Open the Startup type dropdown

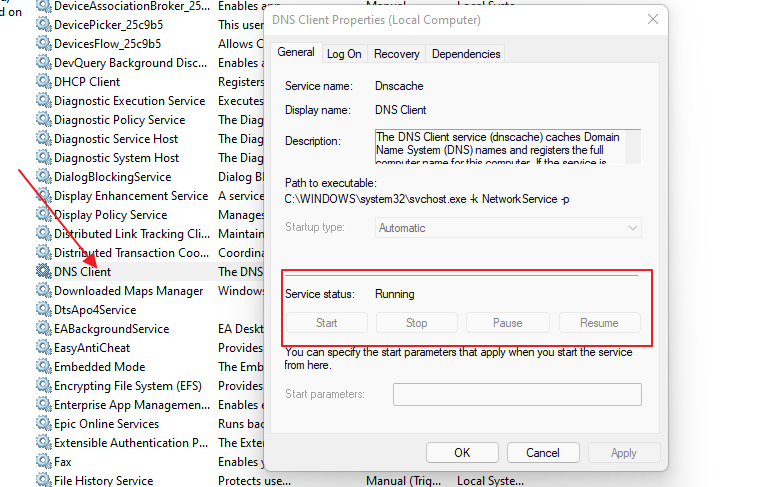point(509,228)
